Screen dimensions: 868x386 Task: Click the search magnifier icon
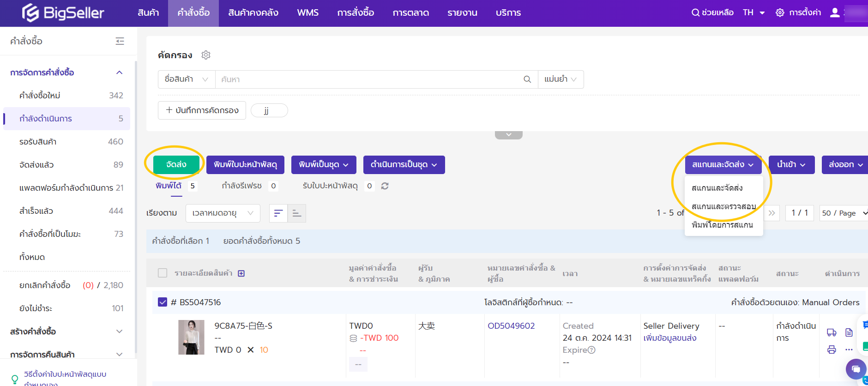pos(527,79)
